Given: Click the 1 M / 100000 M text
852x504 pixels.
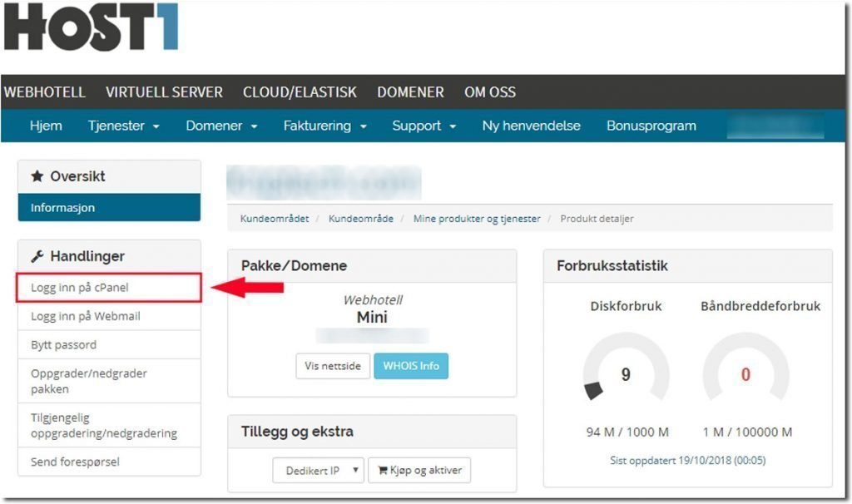Looking at the screenshot, I should [x=747, y=432].
